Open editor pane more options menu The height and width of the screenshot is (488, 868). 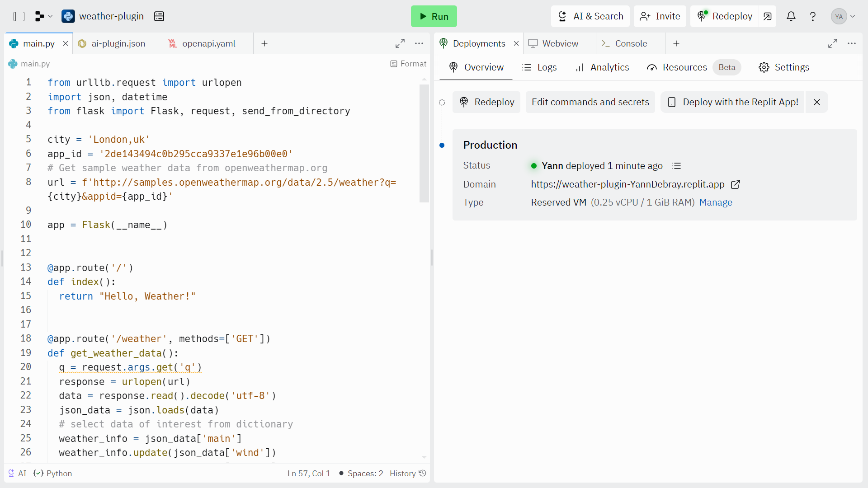(419, 43)
